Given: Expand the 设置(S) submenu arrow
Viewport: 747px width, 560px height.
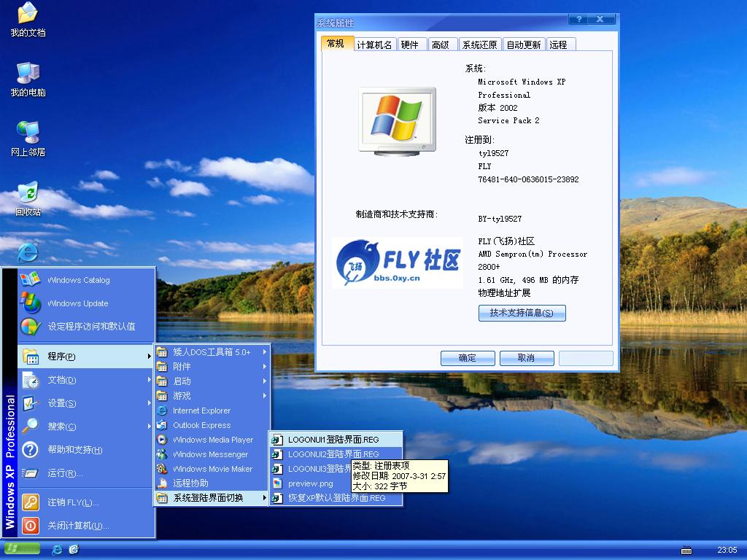Looking at the screenshot, I should [x=149, y=402].
